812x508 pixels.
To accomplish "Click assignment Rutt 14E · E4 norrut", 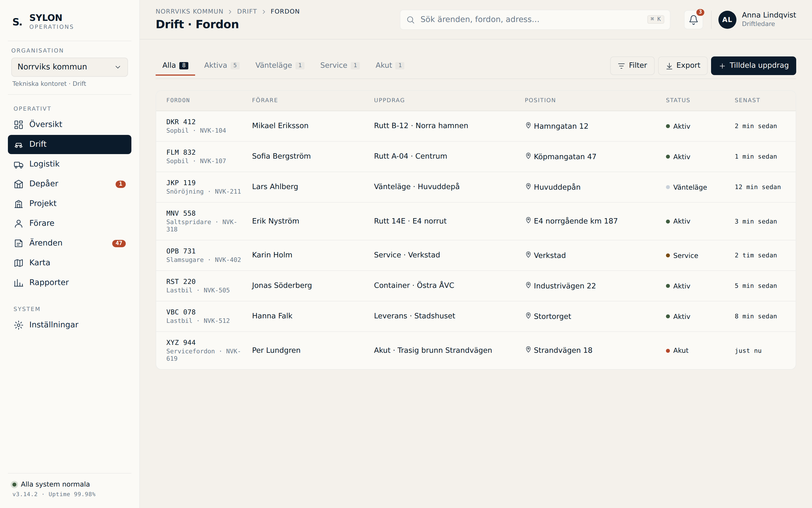I will click(x=410, y=221).
